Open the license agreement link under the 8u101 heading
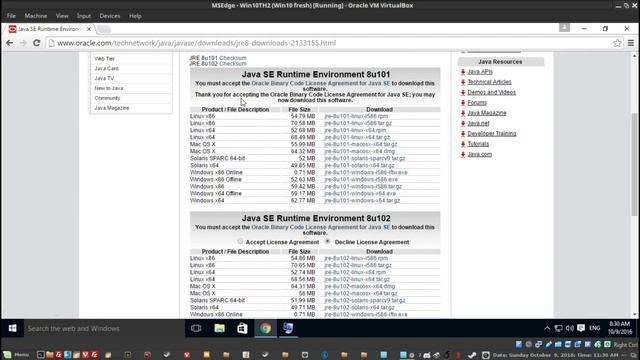 click(x=321, y=83)
